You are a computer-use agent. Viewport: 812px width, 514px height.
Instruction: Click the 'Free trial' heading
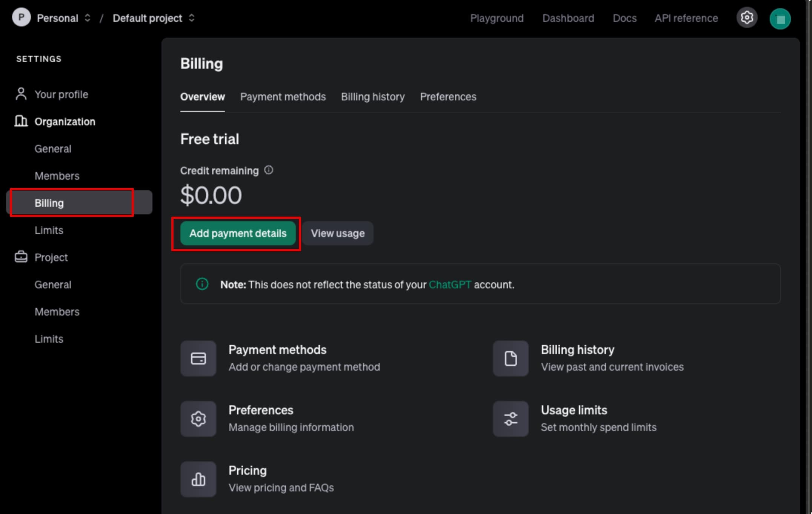tap(209, 139)
